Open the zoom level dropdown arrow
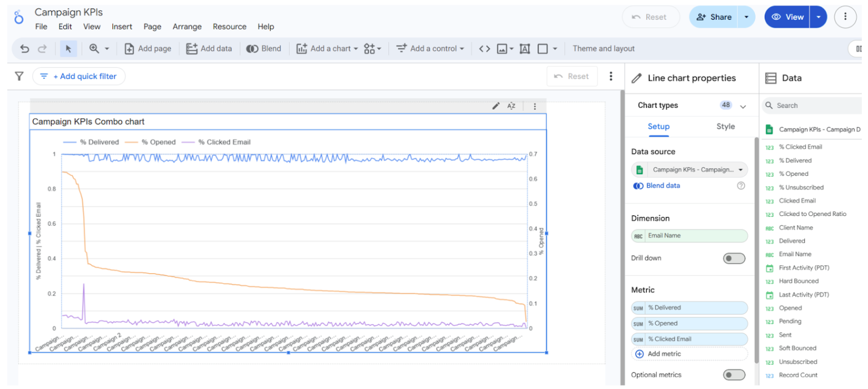 [x=107, y=49]
